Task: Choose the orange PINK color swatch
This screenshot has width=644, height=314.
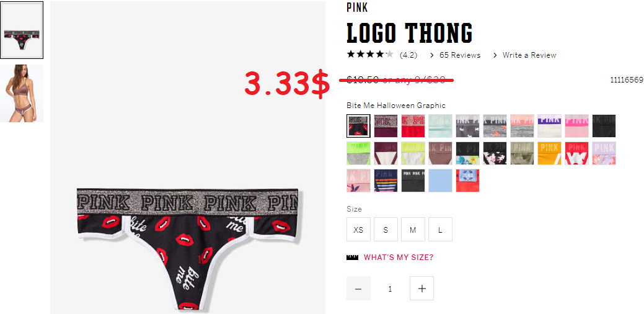Action: click(x=550, y=153)
